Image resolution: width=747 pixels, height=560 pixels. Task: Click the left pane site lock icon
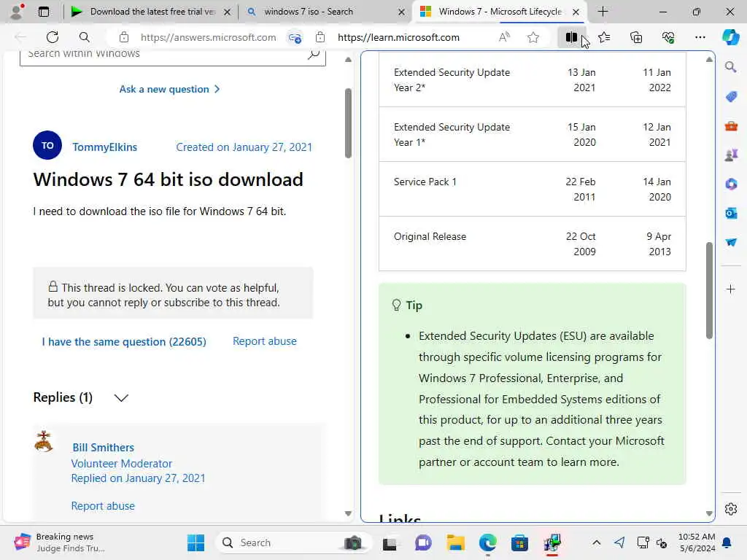(124, 37)
